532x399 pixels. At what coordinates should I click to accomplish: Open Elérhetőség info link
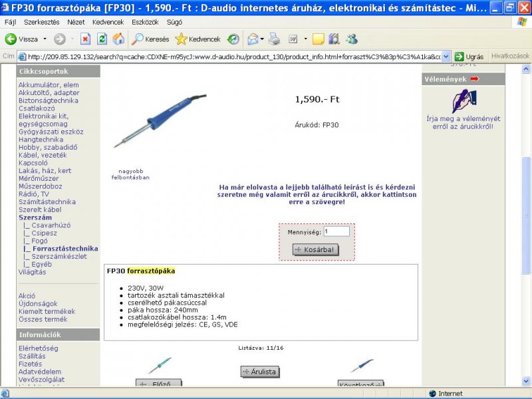pyautogui.click(x=39, y=348)
